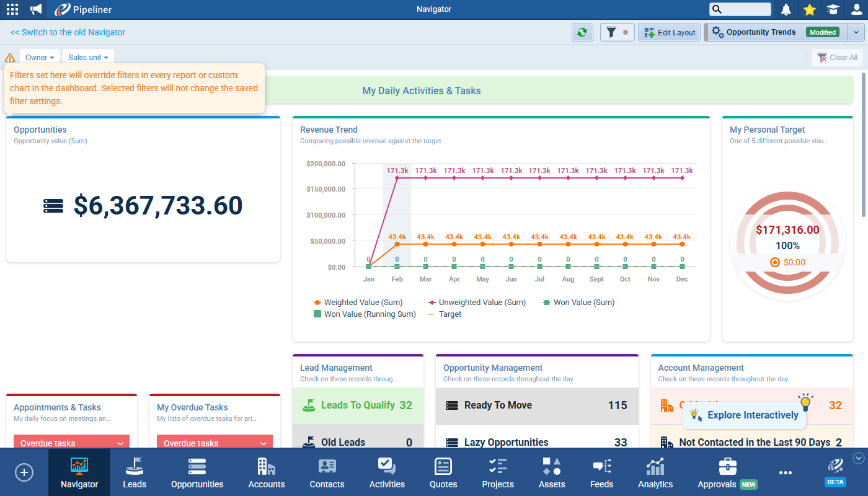Toggle the Weighted Value (Sum) legend series
The width and height of the screenshot is (868, 496).
(363, 303)
